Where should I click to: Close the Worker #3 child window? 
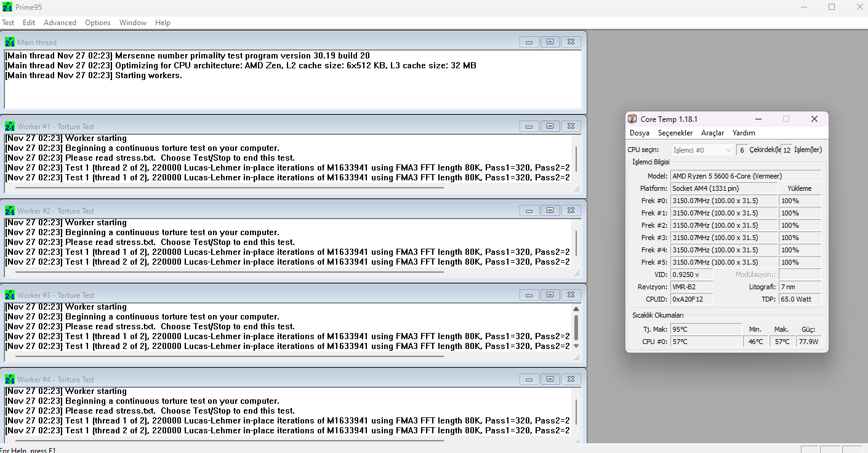[x=571, y=295]
